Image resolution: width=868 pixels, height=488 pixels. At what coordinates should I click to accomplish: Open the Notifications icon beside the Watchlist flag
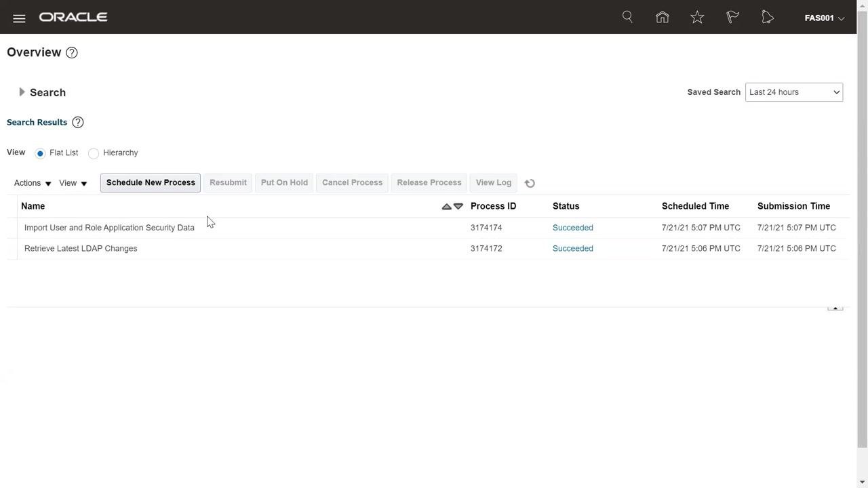[x=768, y=17]
